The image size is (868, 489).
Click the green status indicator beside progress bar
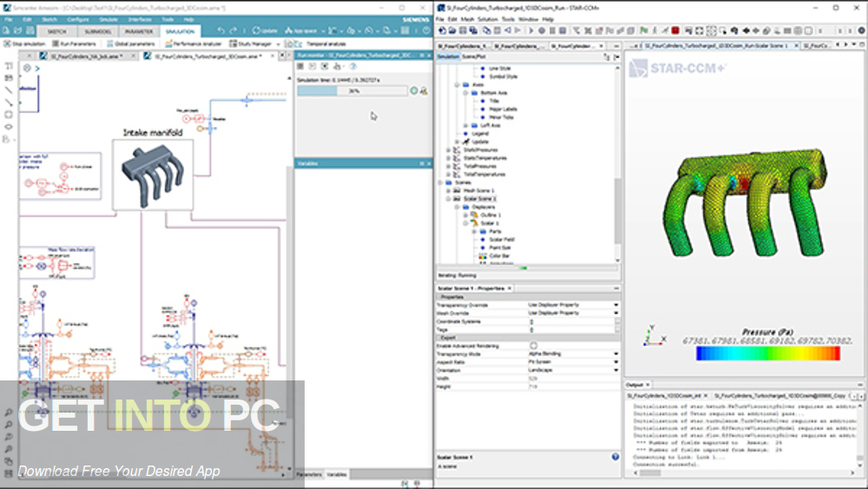click(x=413, y=91)
